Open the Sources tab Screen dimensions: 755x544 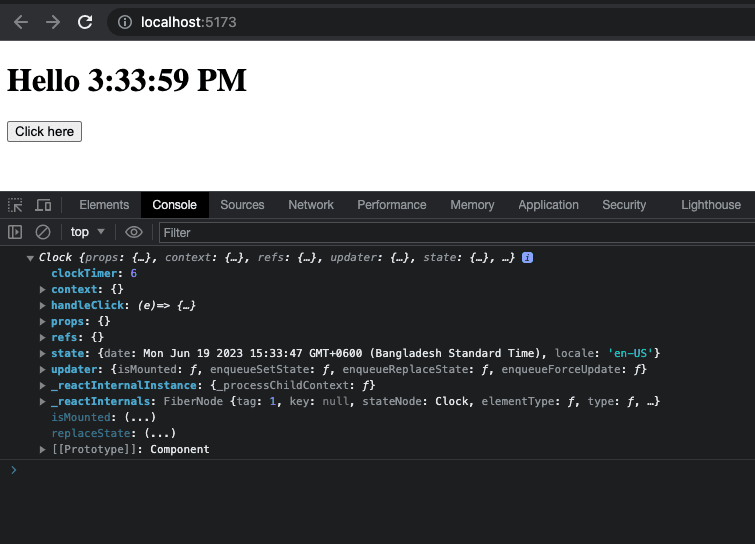(x=242, y=205)
